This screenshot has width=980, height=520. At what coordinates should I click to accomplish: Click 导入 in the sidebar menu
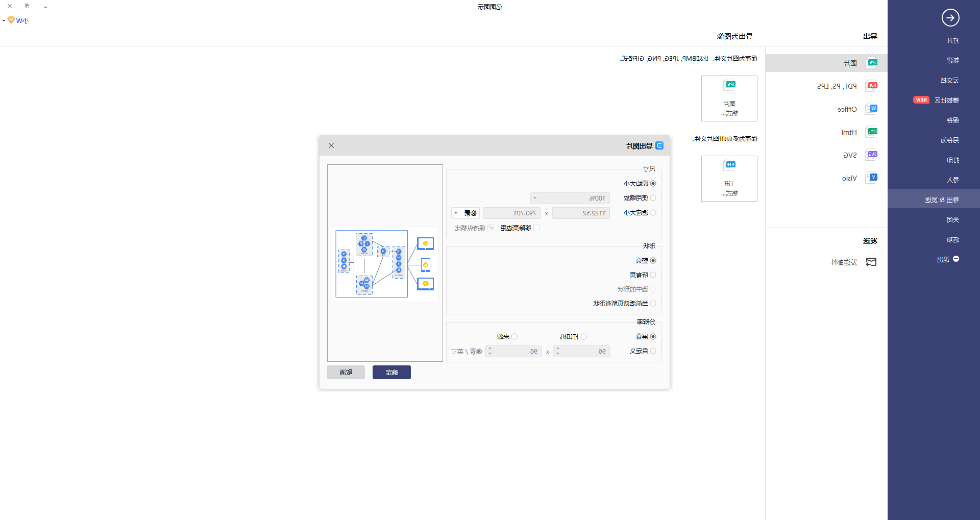(x=952, y=180)
